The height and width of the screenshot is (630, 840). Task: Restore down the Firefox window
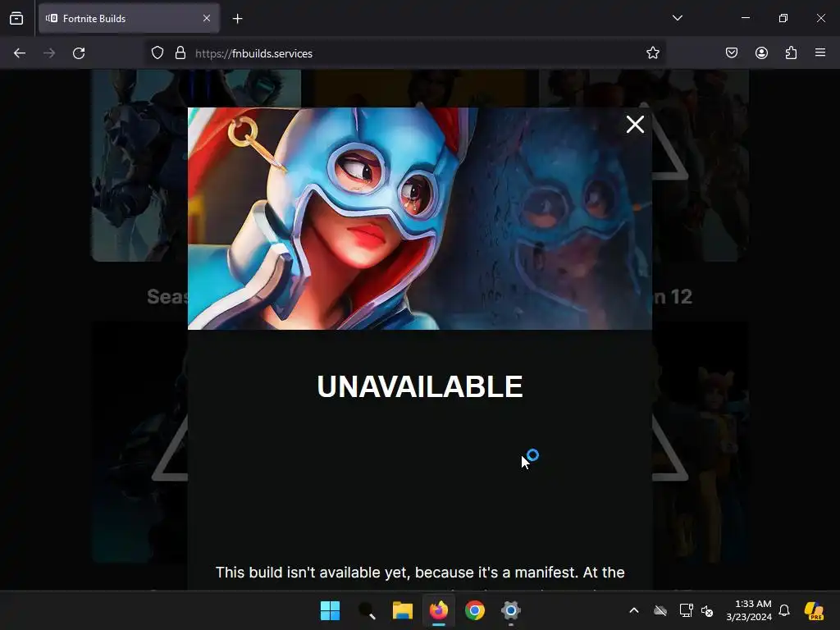click(x=783, y=18)
